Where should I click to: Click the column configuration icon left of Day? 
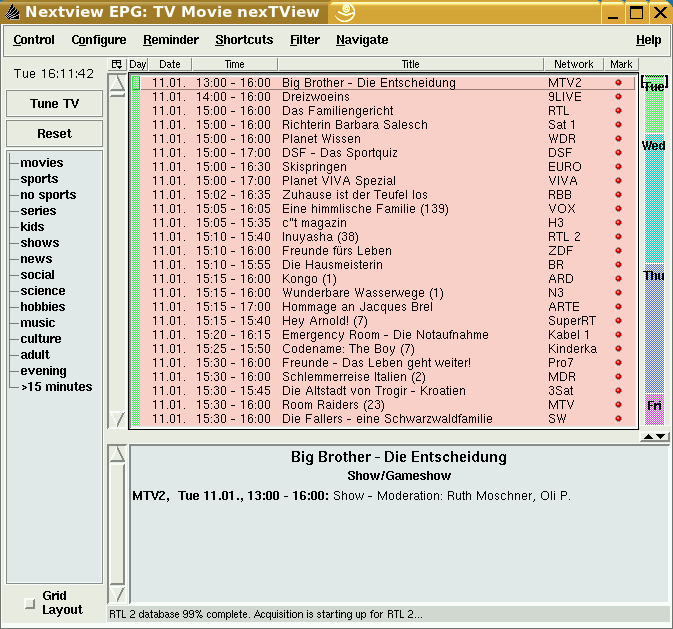(117, 64)
